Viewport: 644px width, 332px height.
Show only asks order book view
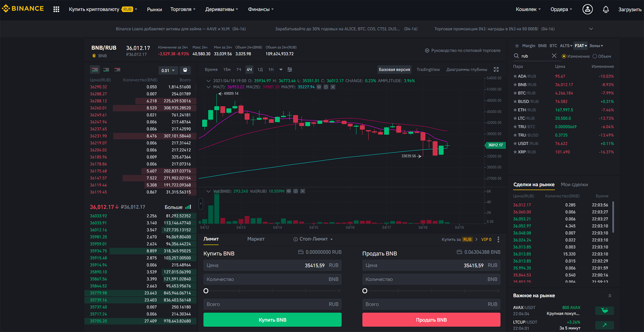[117, 70]
